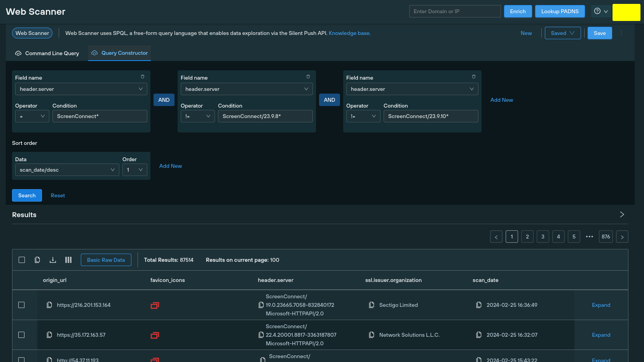
Task: Copy origin URL https://35.172.163.57
Action: pyautogui.click(x=49, y=335)
